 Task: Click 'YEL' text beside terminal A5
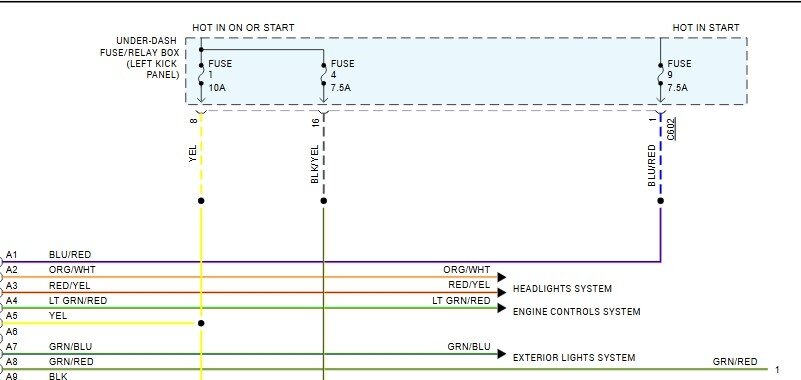point(58,316)
